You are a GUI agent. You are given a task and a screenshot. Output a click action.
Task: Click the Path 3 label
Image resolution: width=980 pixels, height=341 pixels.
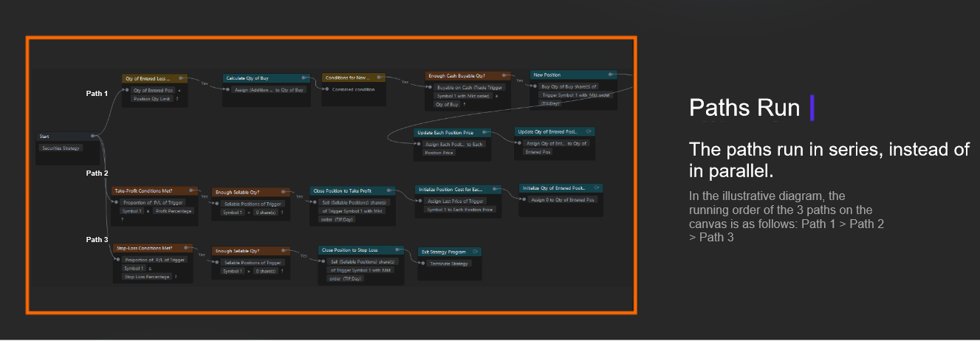pos(97,240)
